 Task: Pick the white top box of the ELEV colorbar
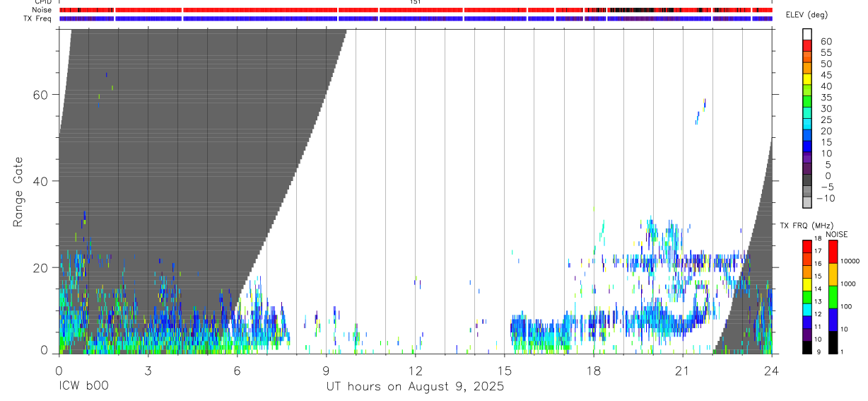point(807,34)
